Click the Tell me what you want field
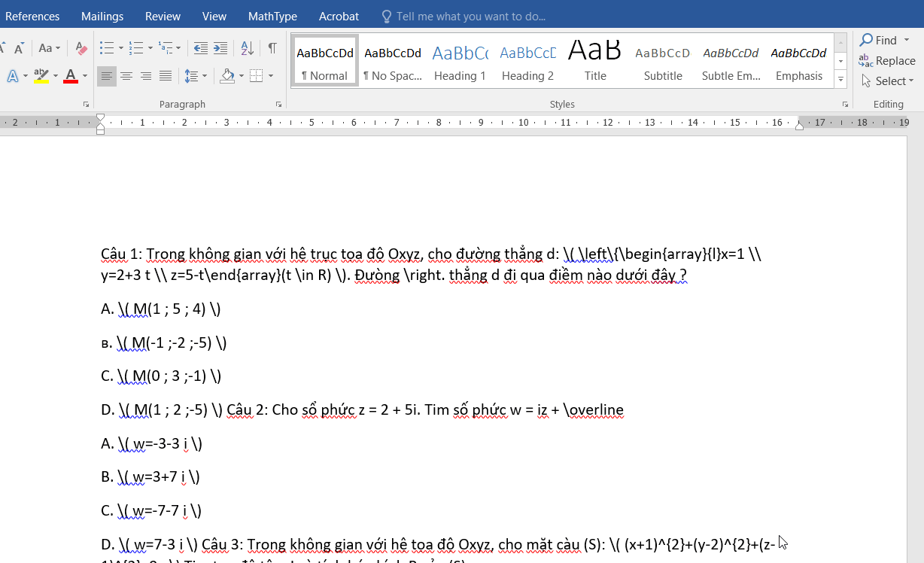The width and height of the screenshot is (924, 563). tap(464, 16)
